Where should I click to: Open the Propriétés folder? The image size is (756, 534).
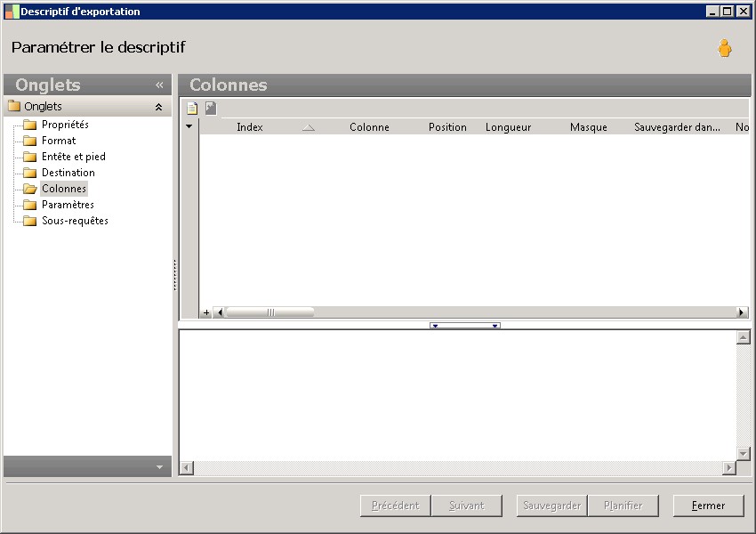[x=65, y=125]
